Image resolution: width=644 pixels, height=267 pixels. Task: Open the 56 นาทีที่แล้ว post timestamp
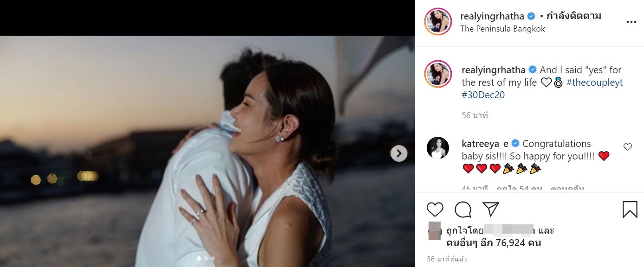[447, 259]
